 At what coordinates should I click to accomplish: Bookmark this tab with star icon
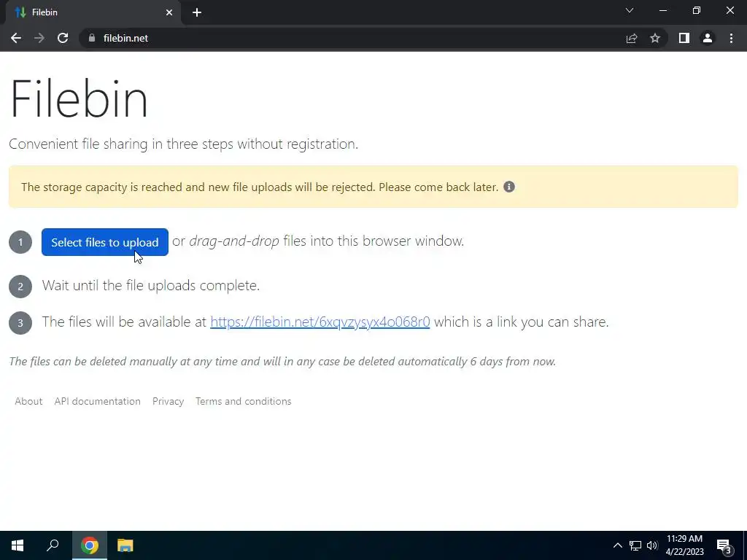[x=655, y=38]
